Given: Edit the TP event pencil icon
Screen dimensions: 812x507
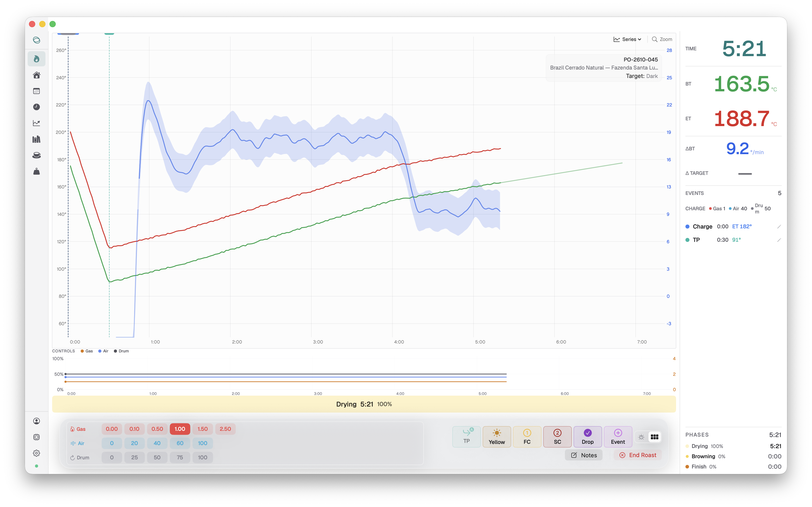Looking at the screenshot, I should click(779, 240).
